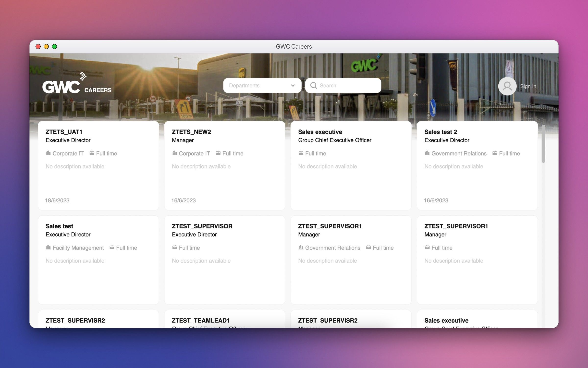Screen dimensions: 588x368
Task: Click the Sign In link
Action: click(528, 86)
